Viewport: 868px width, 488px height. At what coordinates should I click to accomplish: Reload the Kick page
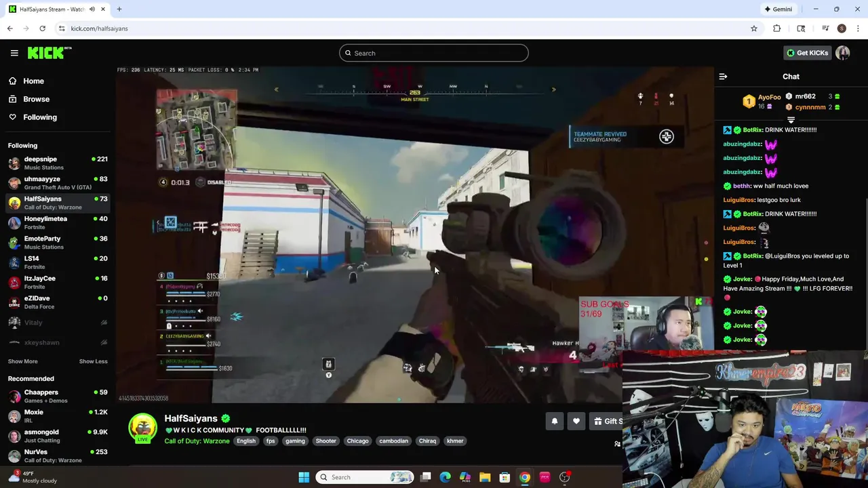click(42, 28)
